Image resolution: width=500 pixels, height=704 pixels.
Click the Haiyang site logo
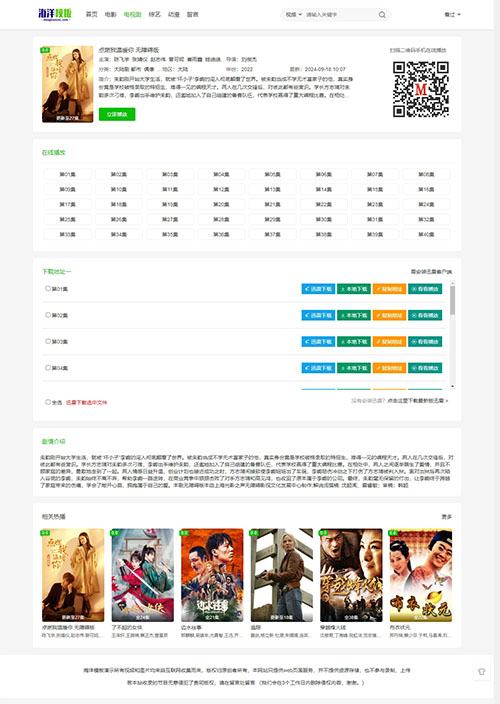(55, 14)
